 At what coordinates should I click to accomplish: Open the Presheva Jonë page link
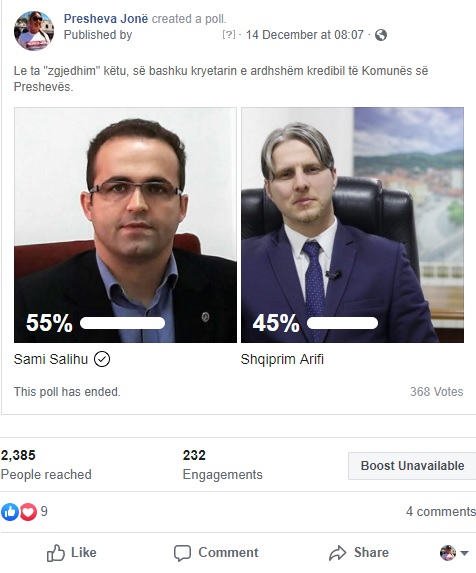[106, 19]
